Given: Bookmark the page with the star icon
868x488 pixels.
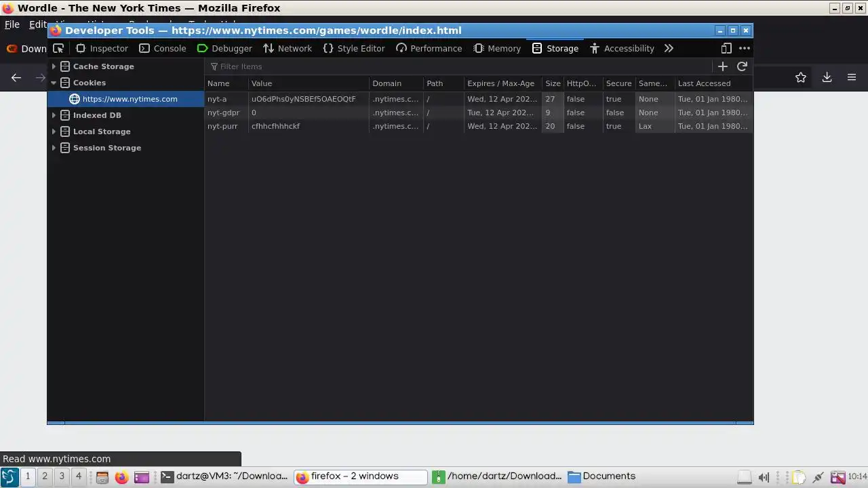Looking at the screenshot, I should pos(801,77).
